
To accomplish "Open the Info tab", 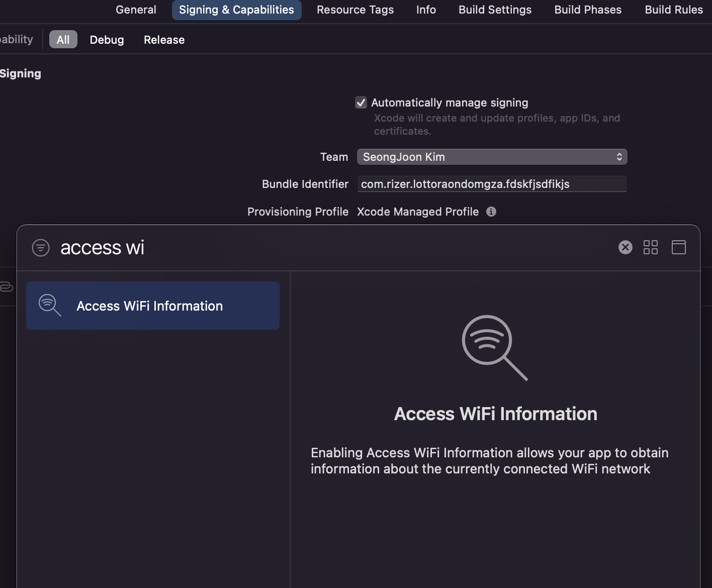I will [426, 10].
